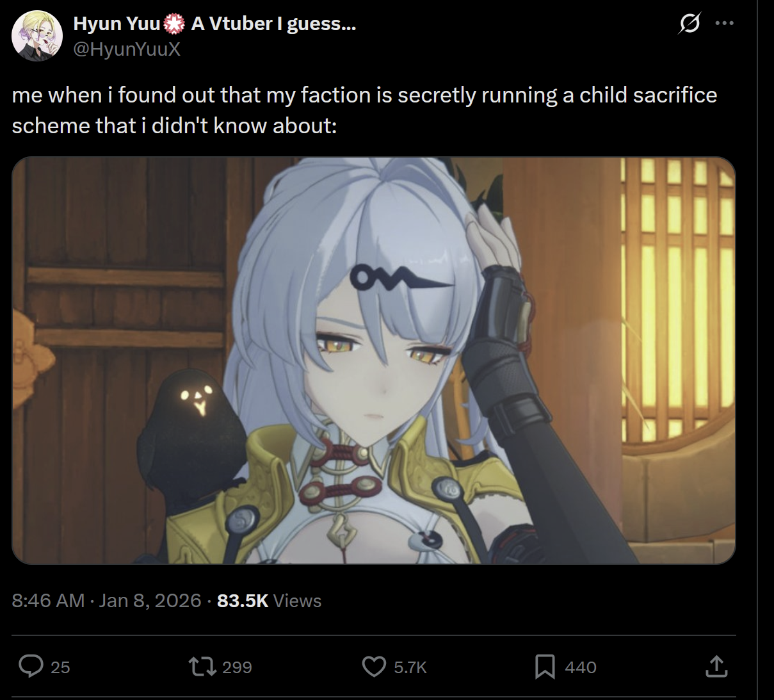Click the like count 5.7K
This screenshot has height=700, width=774.
pos(410,667)
